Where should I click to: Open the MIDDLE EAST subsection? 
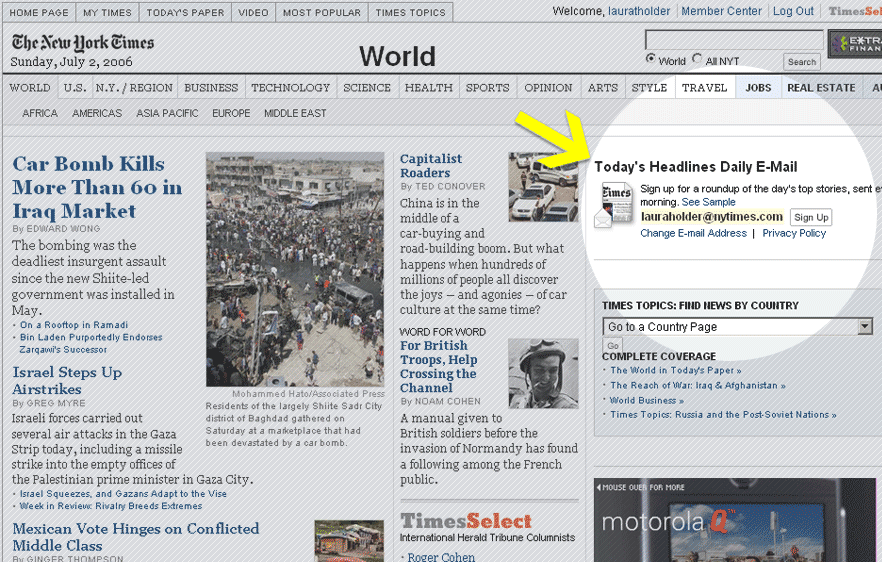pyautogui.click(x=295, y=113)
